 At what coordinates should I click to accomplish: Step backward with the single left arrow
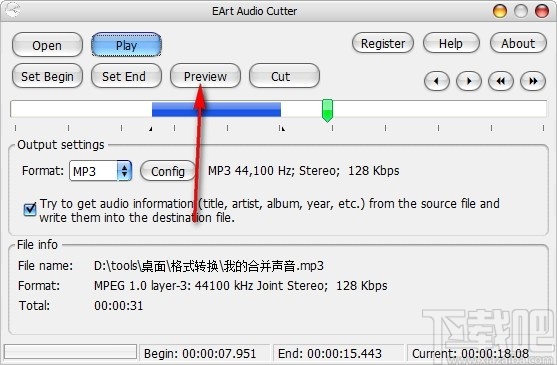(437, 81)
